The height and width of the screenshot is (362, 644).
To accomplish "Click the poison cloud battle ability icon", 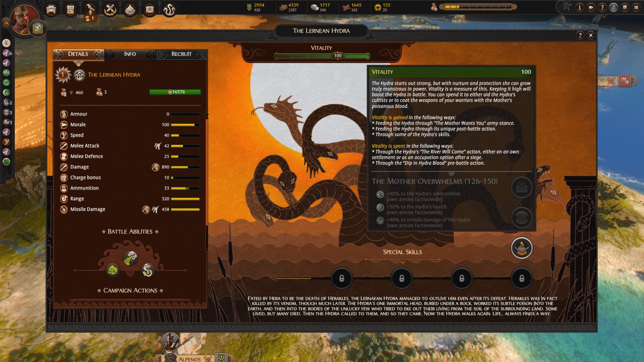I will 113,269.
